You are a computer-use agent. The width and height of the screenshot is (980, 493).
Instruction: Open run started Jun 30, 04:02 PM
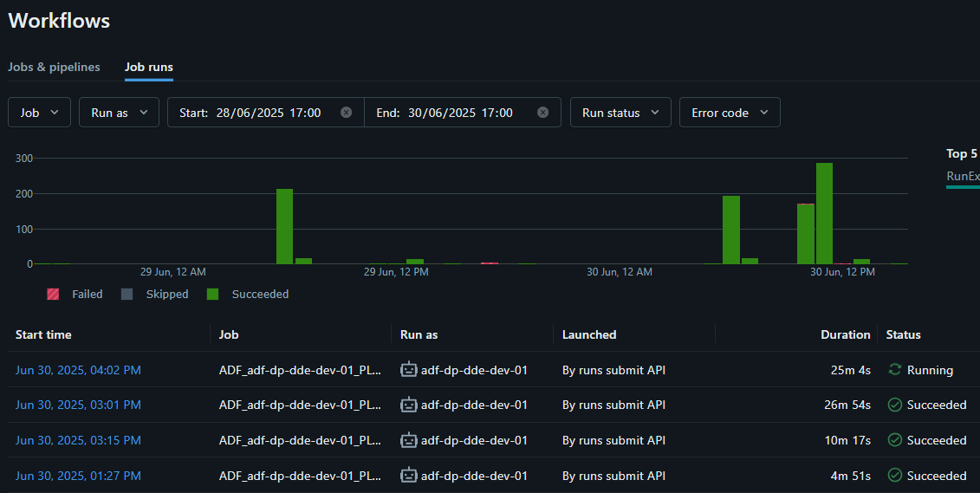tap(78, 370)
